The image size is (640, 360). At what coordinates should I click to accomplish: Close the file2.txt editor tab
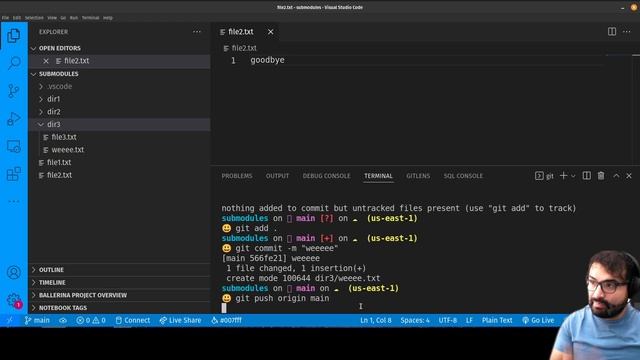[x=271, y=32]
